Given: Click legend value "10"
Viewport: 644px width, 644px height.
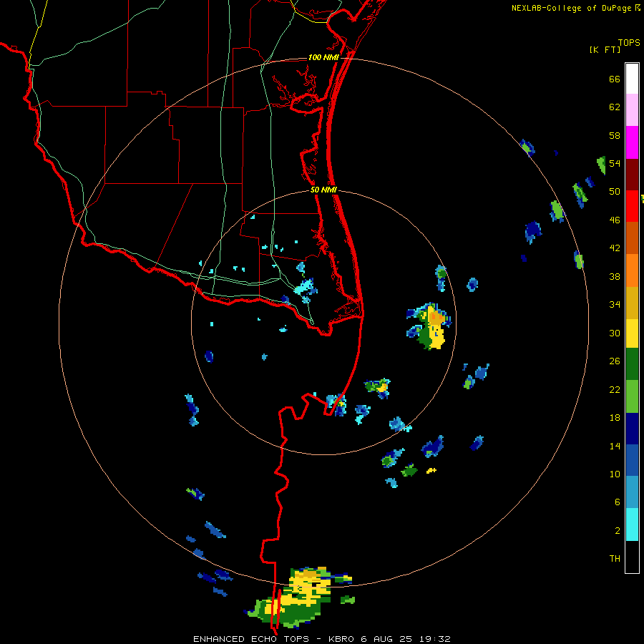Looking at the screenshot, I should 615,474.
